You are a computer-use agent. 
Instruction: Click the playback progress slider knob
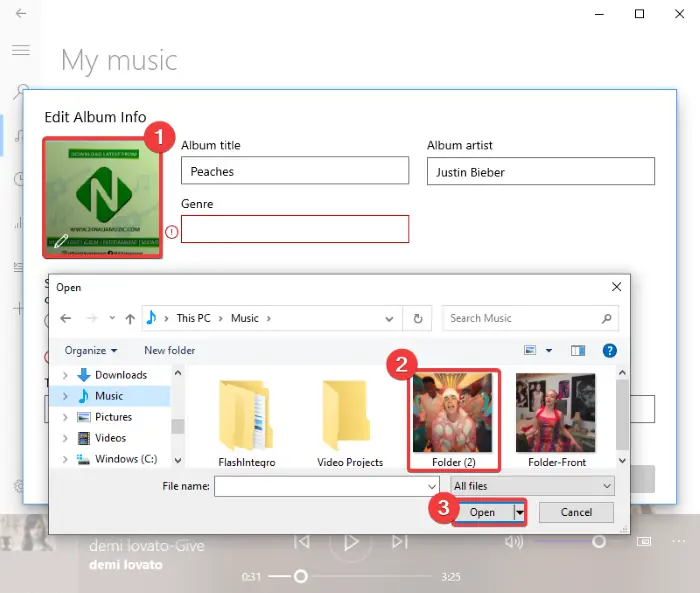tap(301, 576)
